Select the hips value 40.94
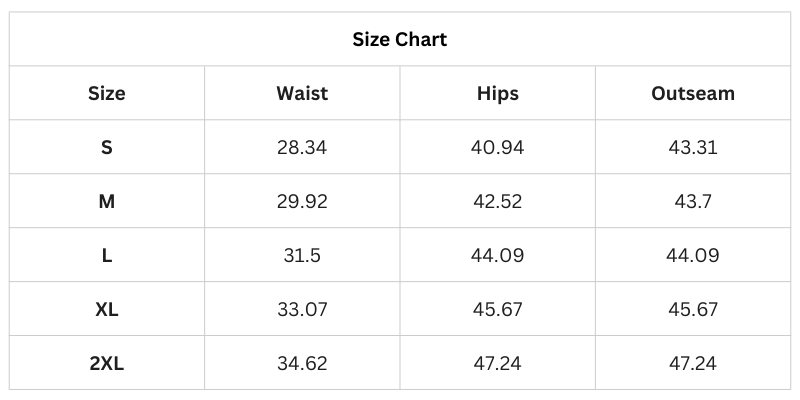 [x=497, y=148]
